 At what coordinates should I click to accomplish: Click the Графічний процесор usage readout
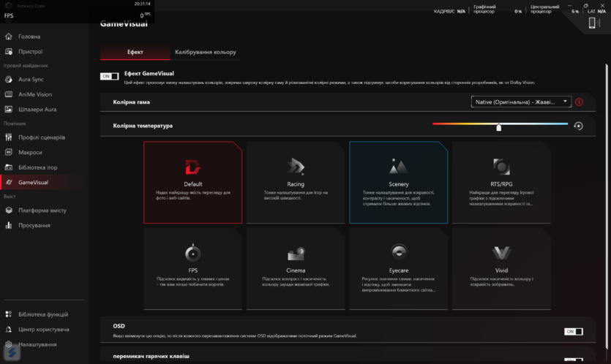[x=498, y=9]
